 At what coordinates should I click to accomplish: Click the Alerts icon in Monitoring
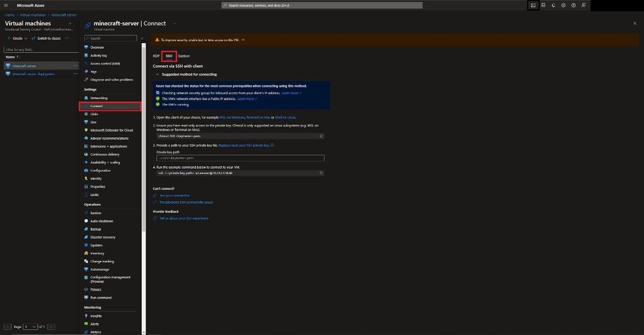pyautogui.click(x=86, y=324)
